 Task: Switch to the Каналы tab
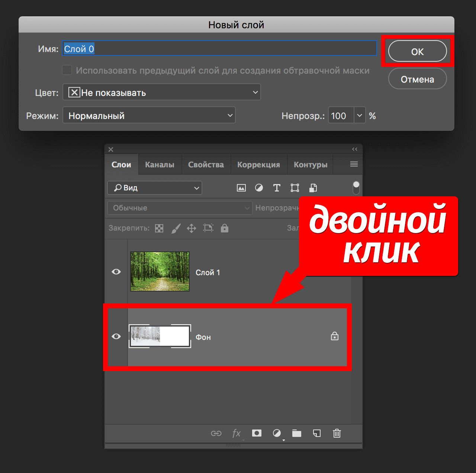pyautogui.click(x=160, y=165)
